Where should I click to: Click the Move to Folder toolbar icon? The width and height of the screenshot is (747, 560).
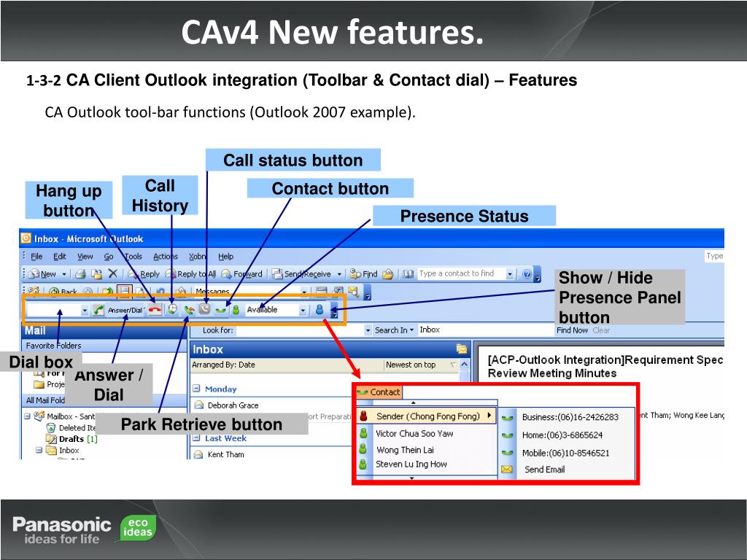click(x=97, y=274)
